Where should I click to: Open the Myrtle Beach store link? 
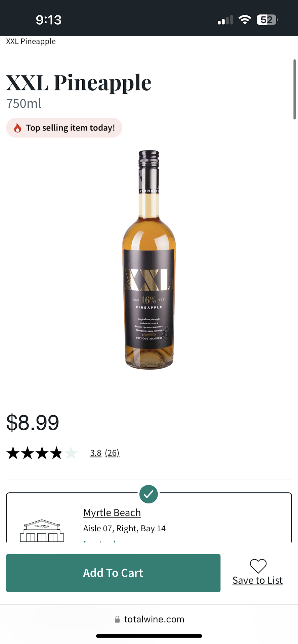[x=112, y=513]
